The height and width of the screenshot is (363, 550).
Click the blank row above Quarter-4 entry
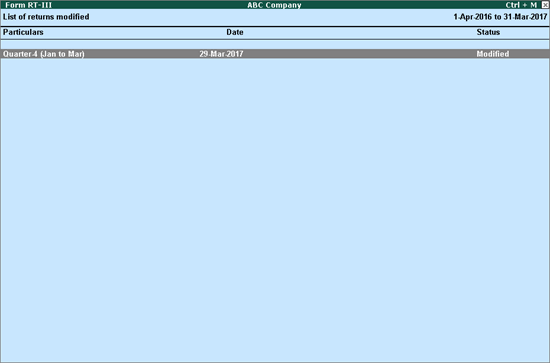pos(275,45)
